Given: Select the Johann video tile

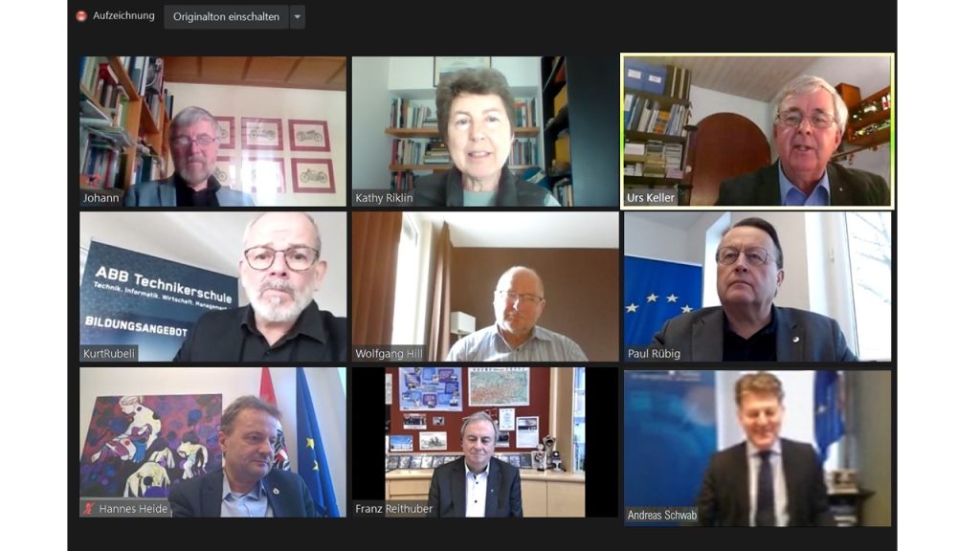Looking at the screenshot, I should (212, 131).
